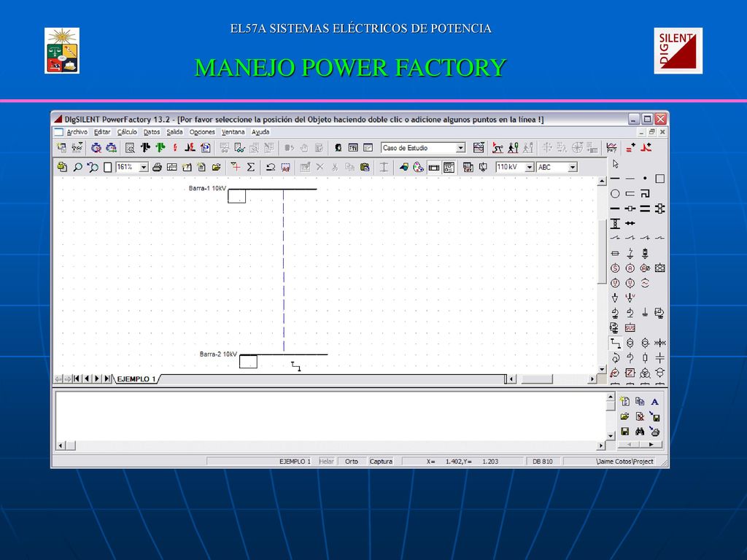Screen dimensions: 747x560
Task: Open the Archivo menu
Action: point(77,132)
